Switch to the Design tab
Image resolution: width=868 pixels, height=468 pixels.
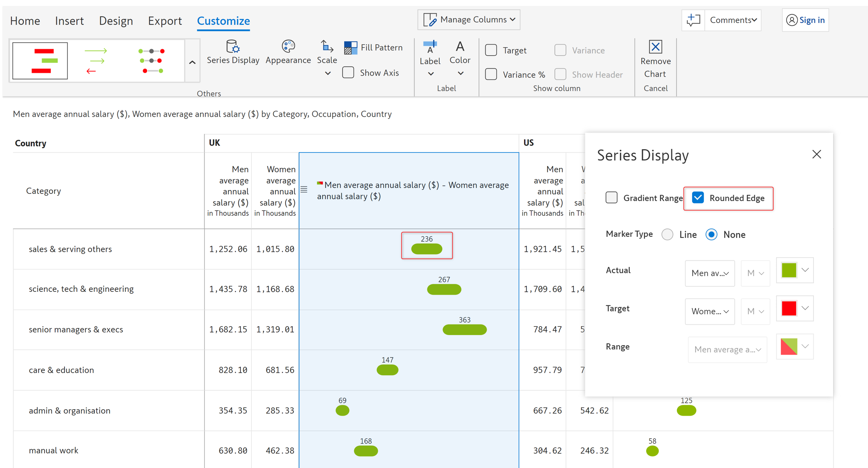click(x=116, y=21)
